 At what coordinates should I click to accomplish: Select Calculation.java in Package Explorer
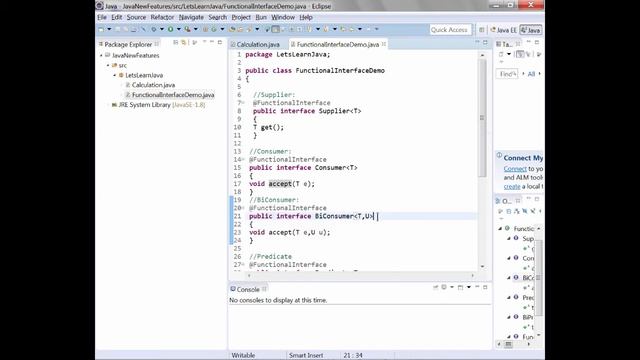pos(153,85)
